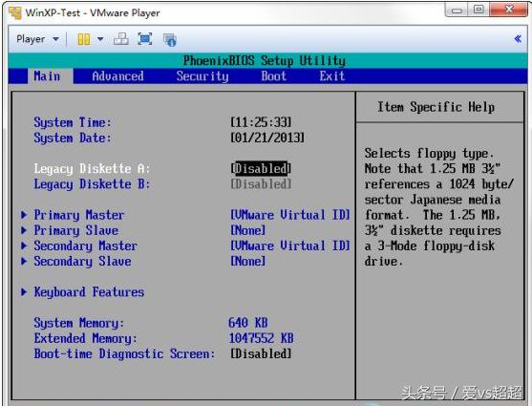The width and height of the screenshot is (532, 406).
Task: Select Legacy Diskette B Disabled value
Action: pyautogui.click(x=261, y=184)
